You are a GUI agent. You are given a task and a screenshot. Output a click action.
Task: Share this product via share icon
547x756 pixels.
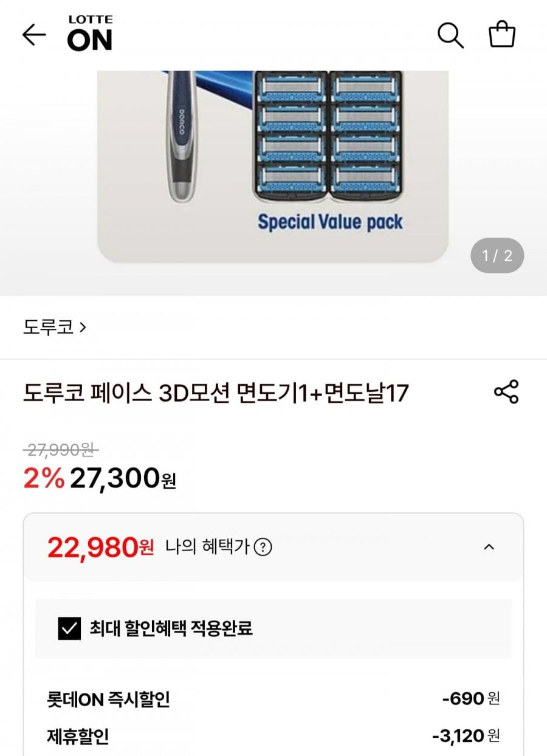click(506, 392)
